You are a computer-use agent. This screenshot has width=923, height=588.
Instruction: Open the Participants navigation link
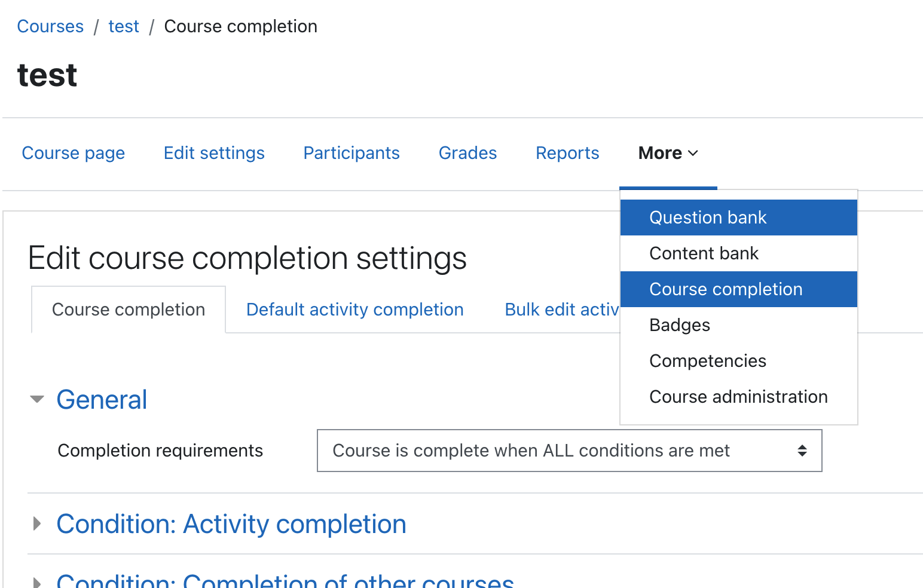352,153
